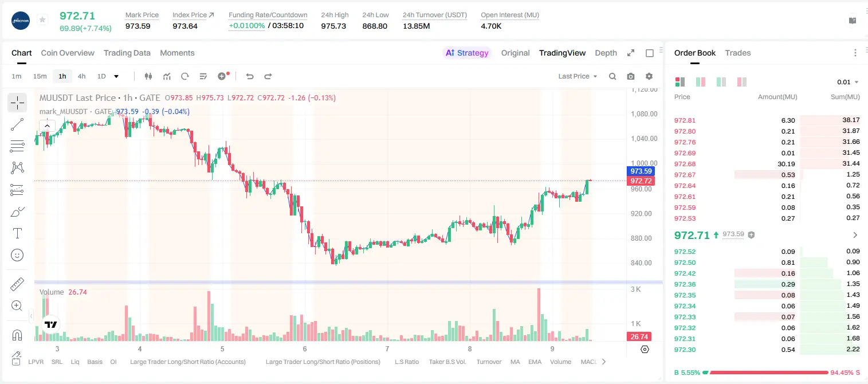This screenshot has width=868, height=384.
Task: Show only sell orders in order book
Action: [742, 82]
